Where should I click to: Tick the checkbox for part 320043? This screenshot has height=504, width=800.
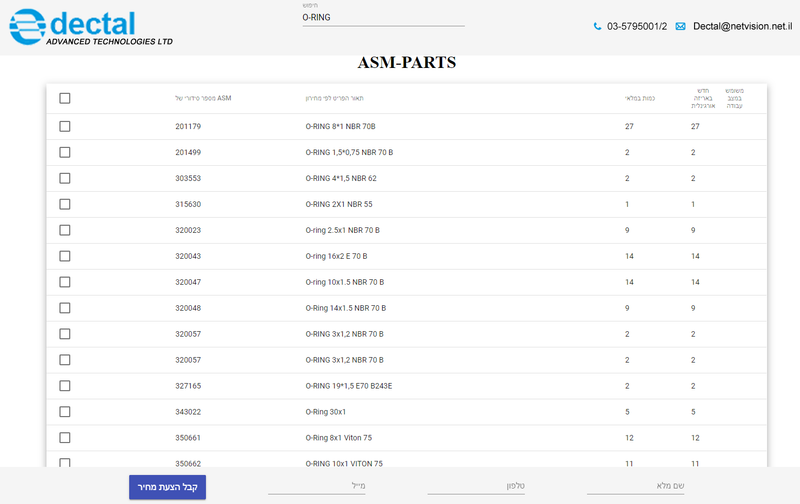[x=65, y=256]
